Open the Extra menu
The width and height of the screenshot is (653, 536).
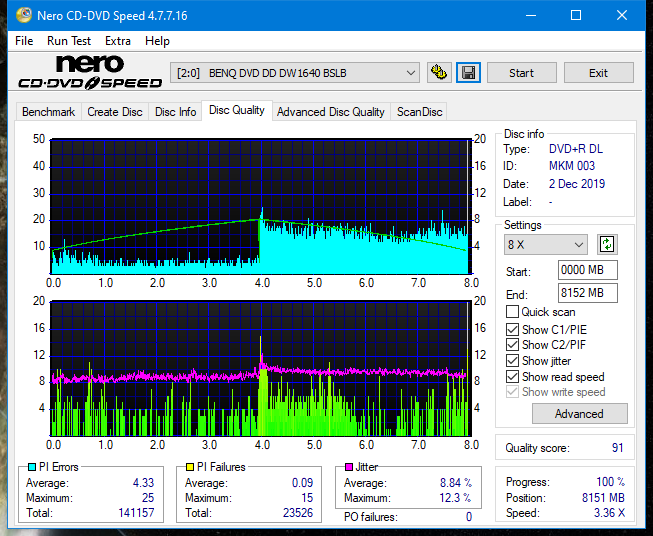point(118,41)
